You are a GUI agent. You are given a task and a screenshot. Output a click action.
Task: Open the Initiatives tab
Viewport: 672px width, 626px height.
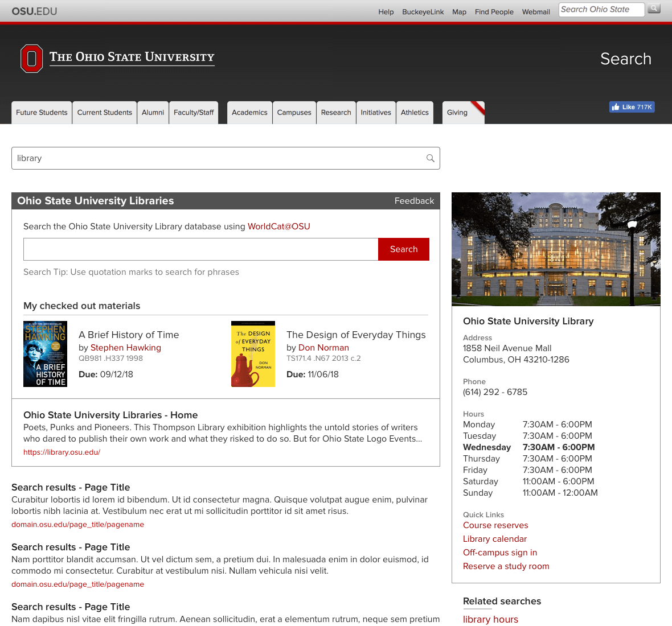(376, 113)
